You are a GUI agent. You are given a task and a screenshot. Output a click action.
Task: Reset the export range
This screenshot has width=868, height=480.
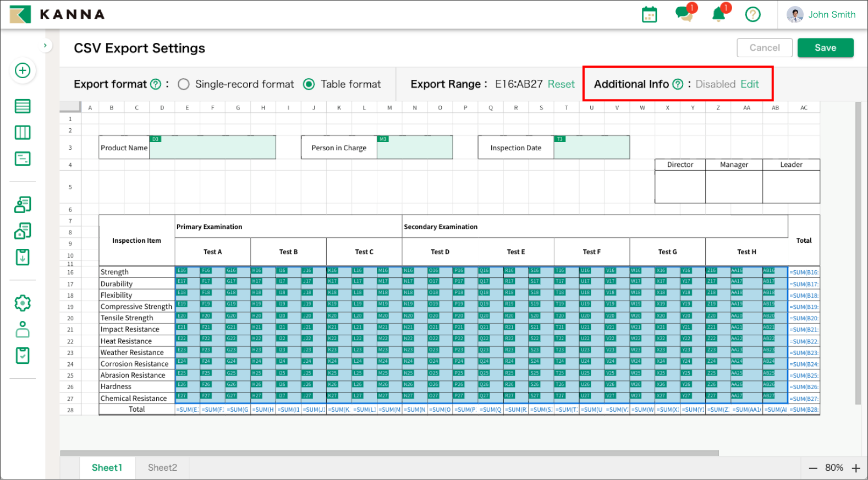point(561,84)
